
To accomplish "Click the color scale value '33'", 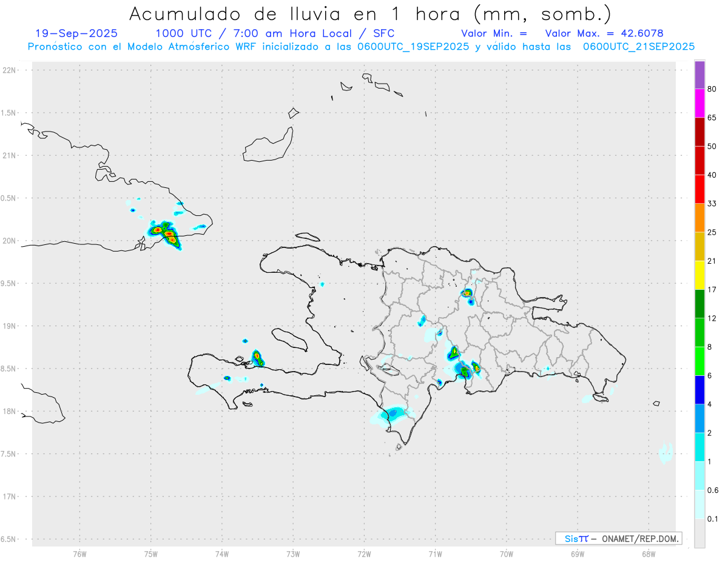I will coord(712,204).
